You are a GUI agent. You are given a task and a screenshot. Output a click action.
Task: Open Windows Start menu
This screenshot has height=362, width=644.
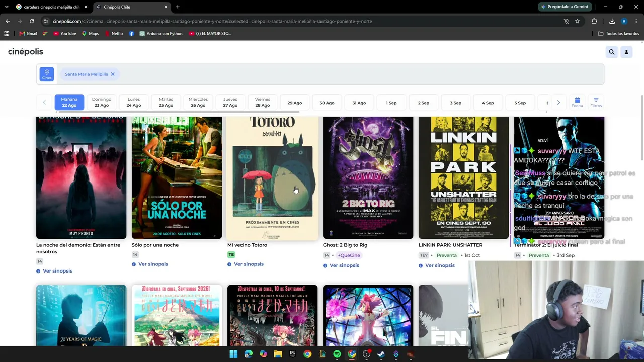(x=233, y=354)
